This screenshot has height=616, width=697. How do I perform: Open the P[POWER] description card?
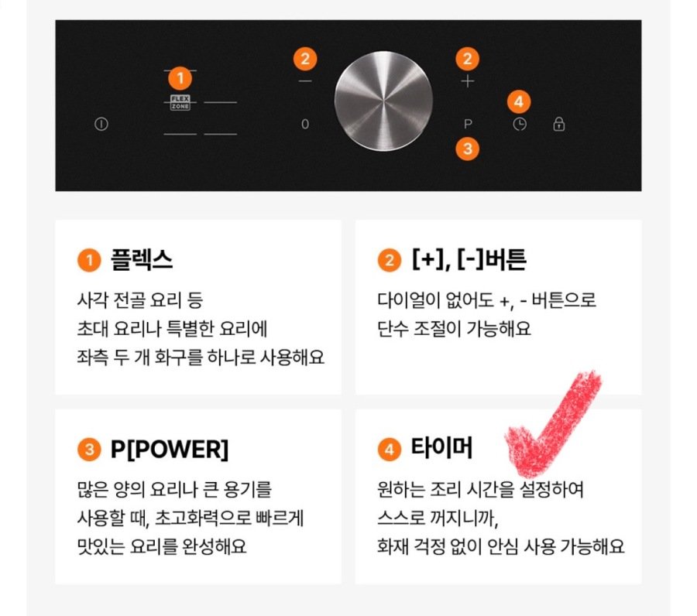tap(198, 497)
